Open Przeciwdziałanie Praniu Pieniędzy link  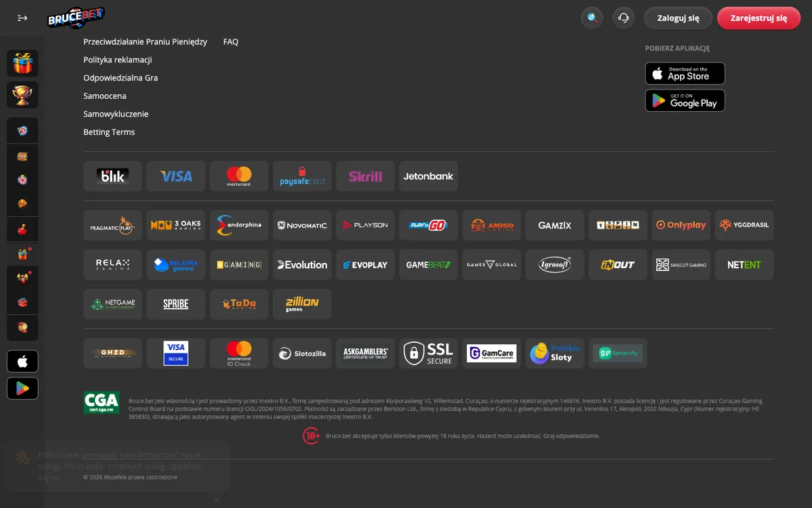(145, 42)
